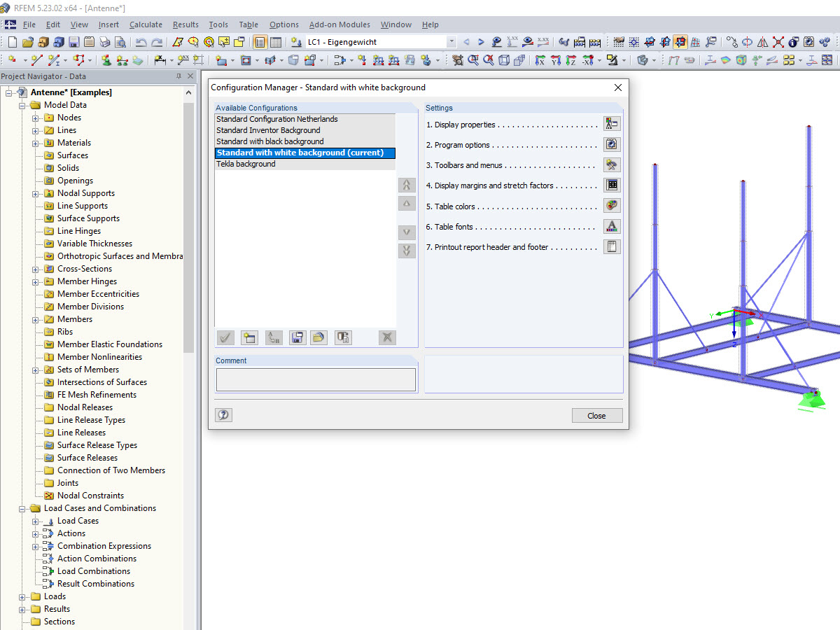
Task: Click the help icon in Configuration Manager
Action: pyautogui.click(x=223, y=415)
